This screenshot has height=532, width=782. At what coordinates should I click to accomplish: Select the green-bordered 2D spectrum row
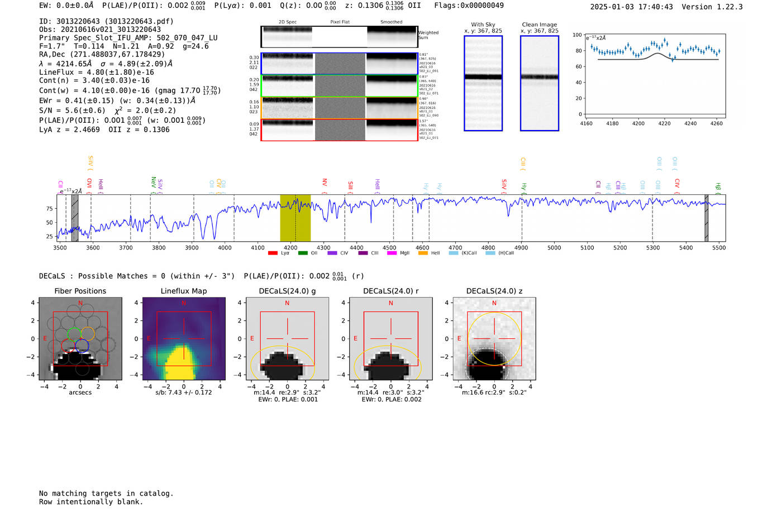click(x=339, y=86)
